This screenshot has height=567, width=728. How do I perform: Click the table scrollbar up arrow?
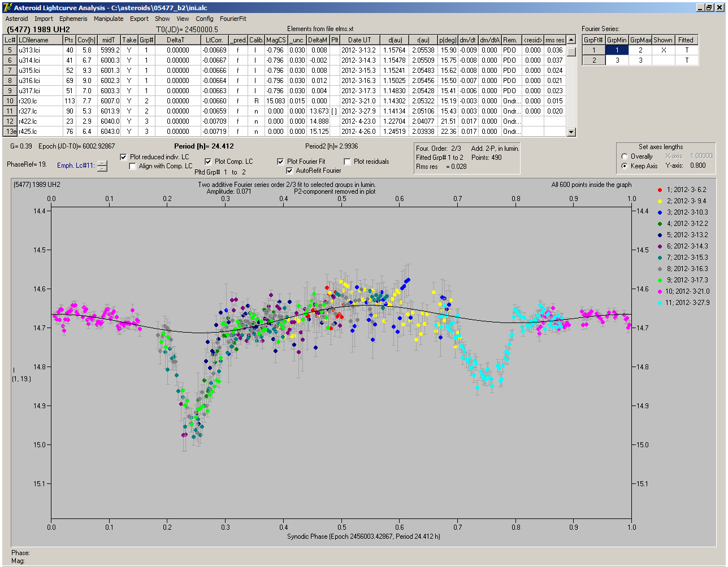click(571, 40)
